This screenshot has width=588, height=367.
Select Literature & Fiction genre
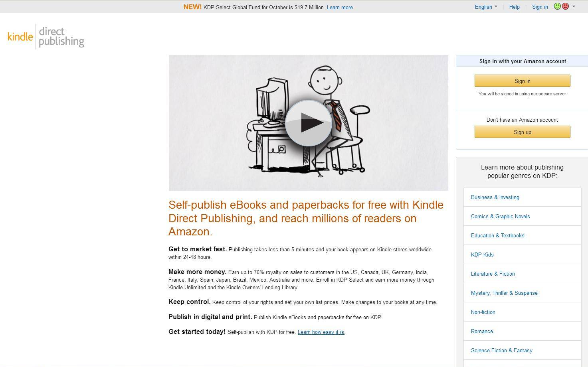coord(493,274)
